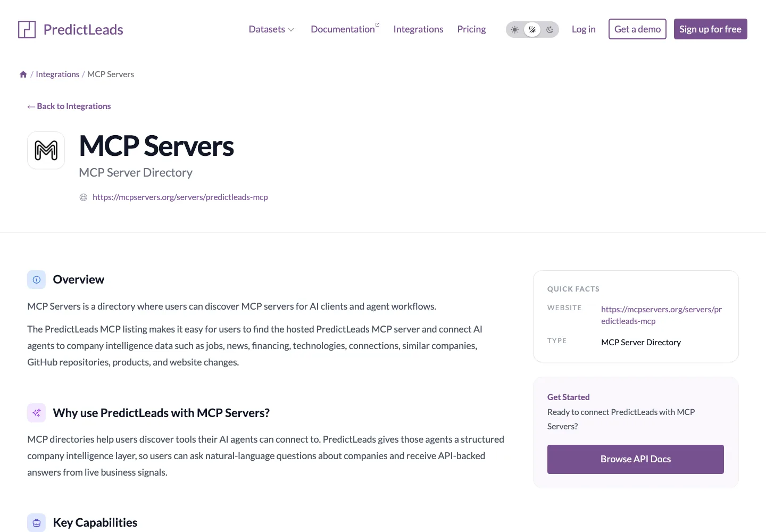Click the Overview heading

[79, 280]
